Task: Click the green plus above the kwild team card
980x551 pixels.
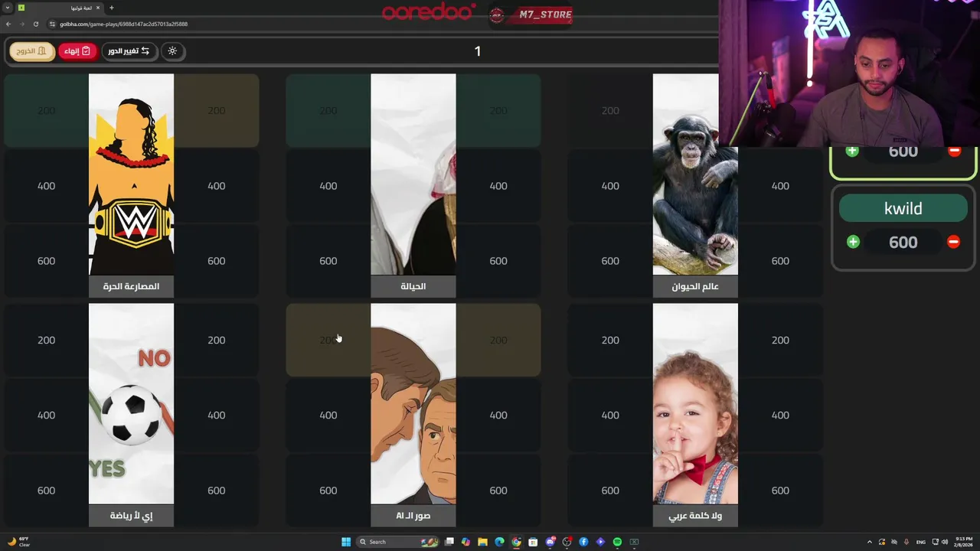Action: point(852,152)
